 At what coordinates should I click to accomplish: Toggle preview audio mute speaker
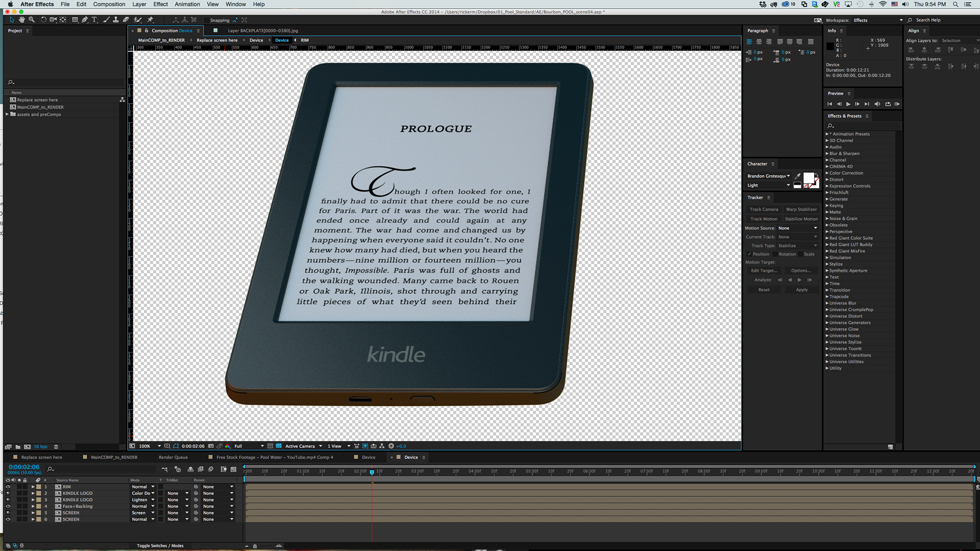pyautogui.click(x=877, y=104)
